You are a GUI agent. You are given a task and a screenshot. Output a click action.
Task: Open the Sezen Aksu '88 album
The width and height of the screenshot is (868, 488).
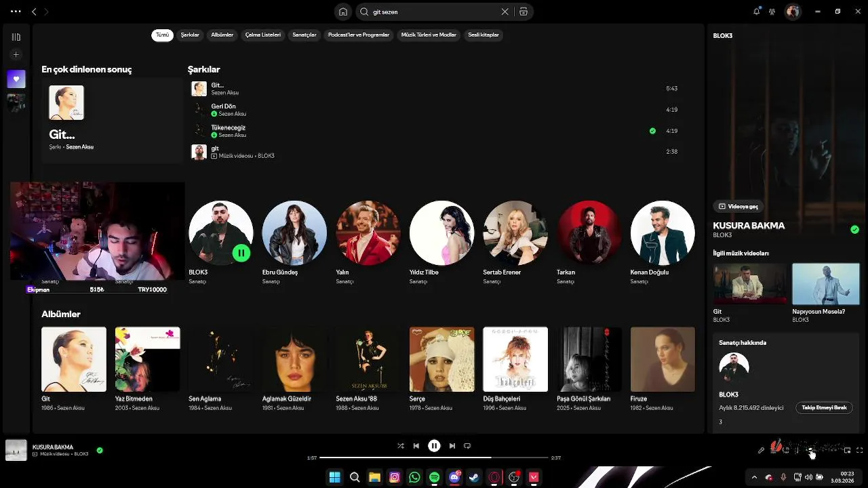pos(368,369)
